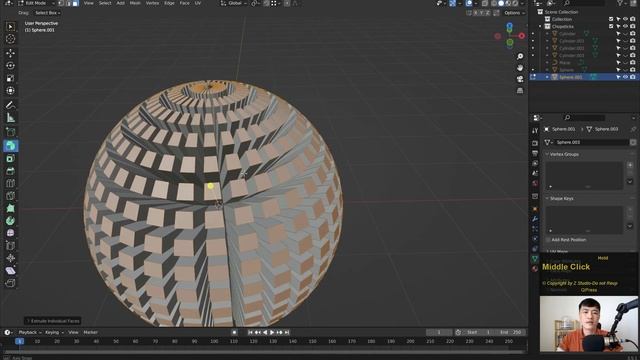
Task: Choose the Move tool
Action: 11,53
